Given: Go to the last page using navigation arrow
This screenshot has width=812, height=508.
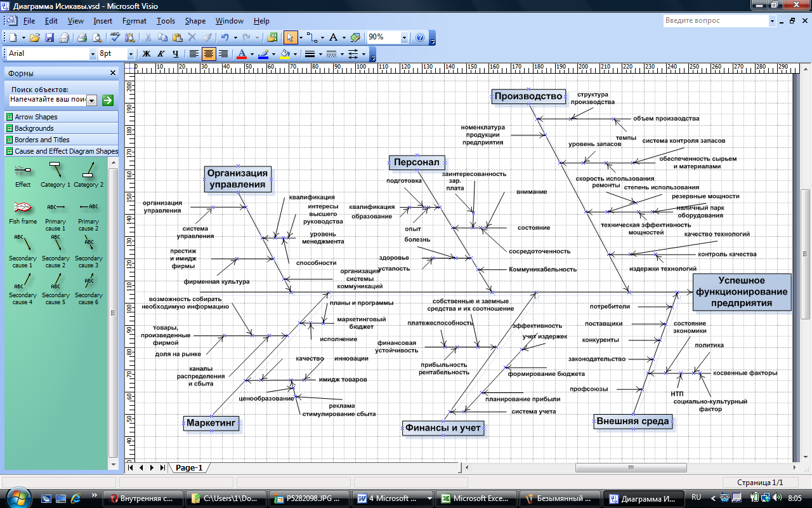Looking at the screenshot, I should coord(163,468).
